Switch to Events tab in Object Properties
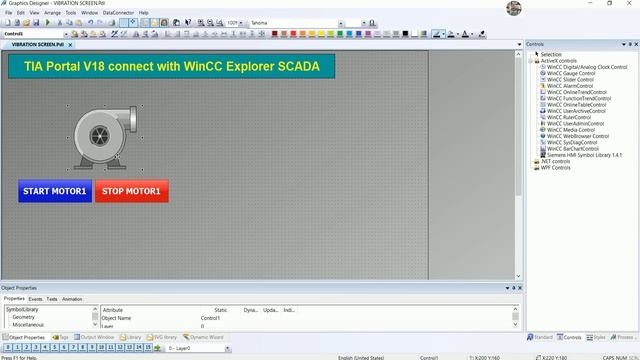 (x=36, y=299)
